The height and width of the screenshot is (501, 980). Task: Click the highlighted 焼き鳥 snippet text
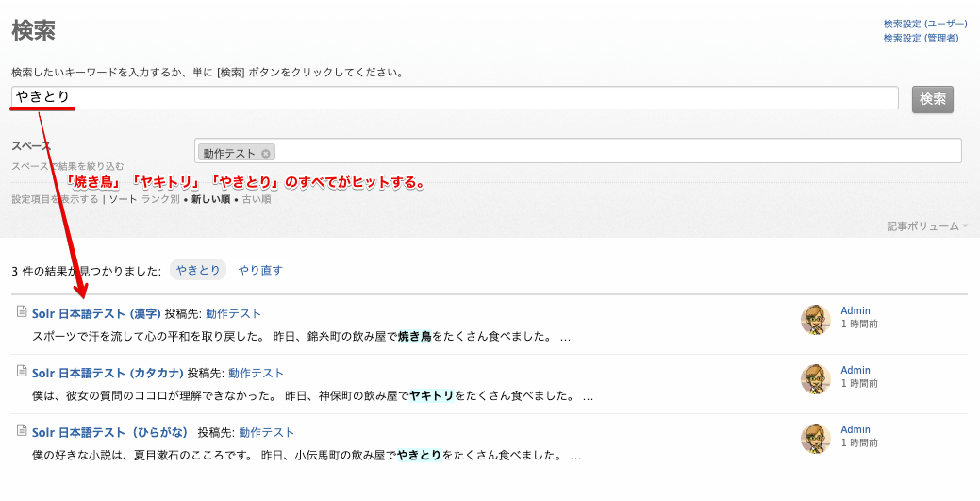point(415,337)
